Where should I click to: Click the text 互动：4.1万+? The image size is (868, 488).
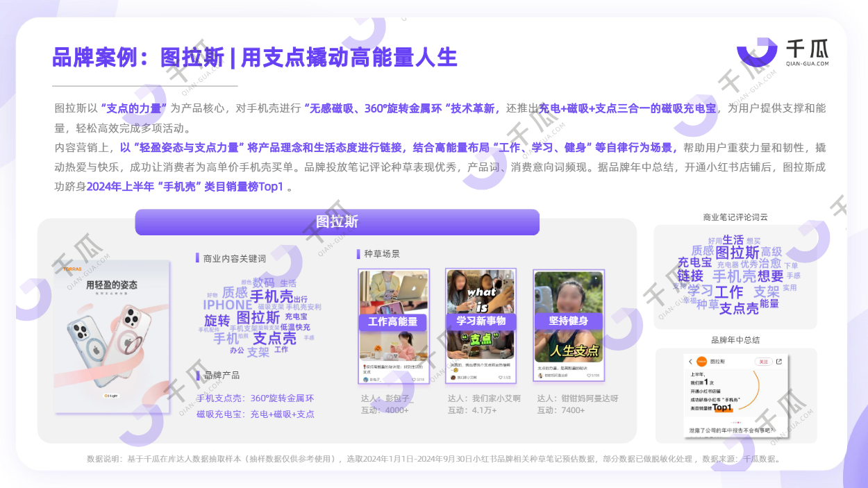[x=473, y=410]
